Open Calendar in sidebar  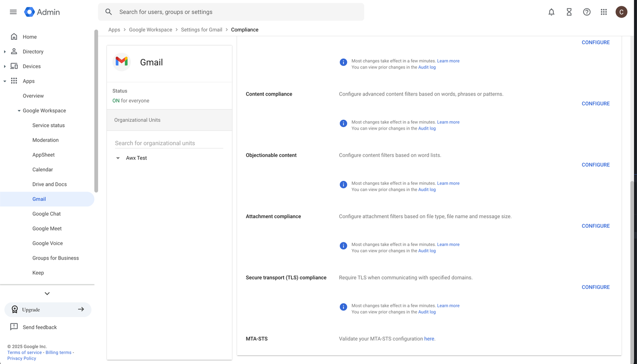(42, 169)
